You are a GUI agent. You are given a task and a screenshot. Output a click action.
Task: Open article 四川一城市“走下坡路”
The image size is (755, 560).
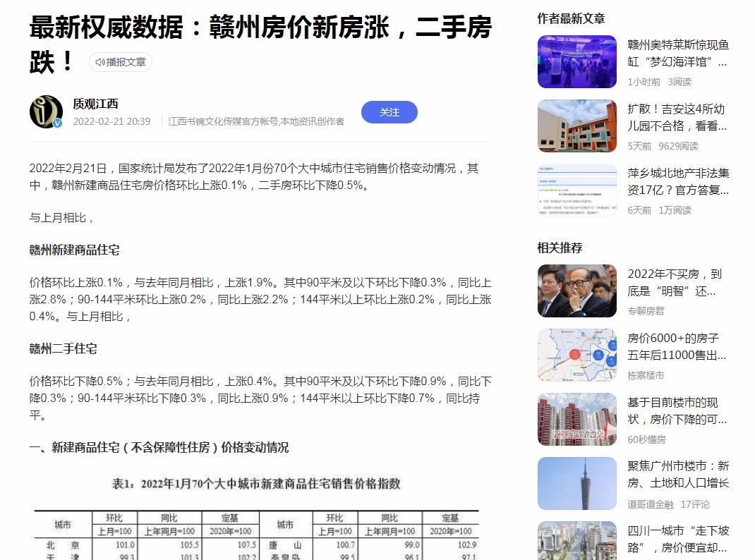678,540
